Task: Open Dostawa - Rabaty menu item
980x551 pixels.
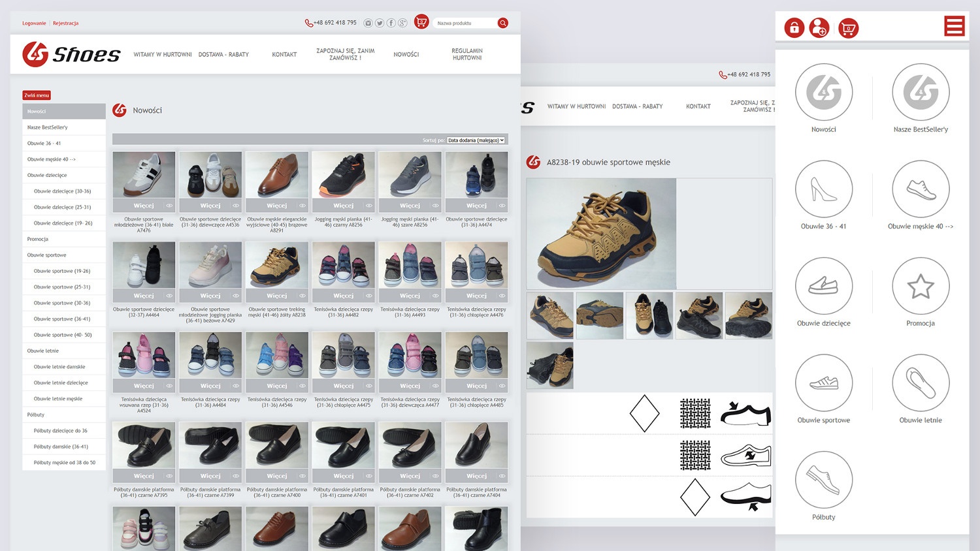Action: pyautogui.click(x=223, y=55)
